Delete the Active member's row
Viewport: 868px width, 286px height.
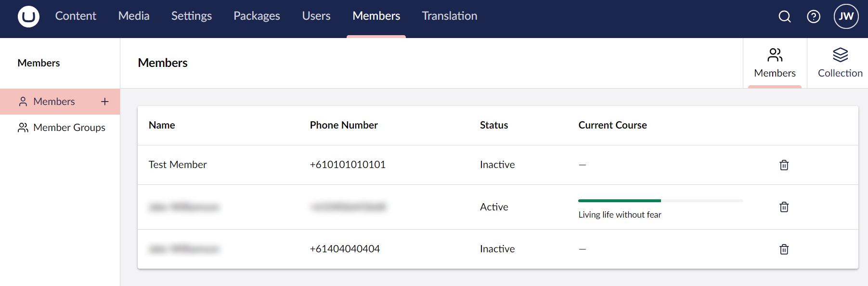tap(784, 207)
